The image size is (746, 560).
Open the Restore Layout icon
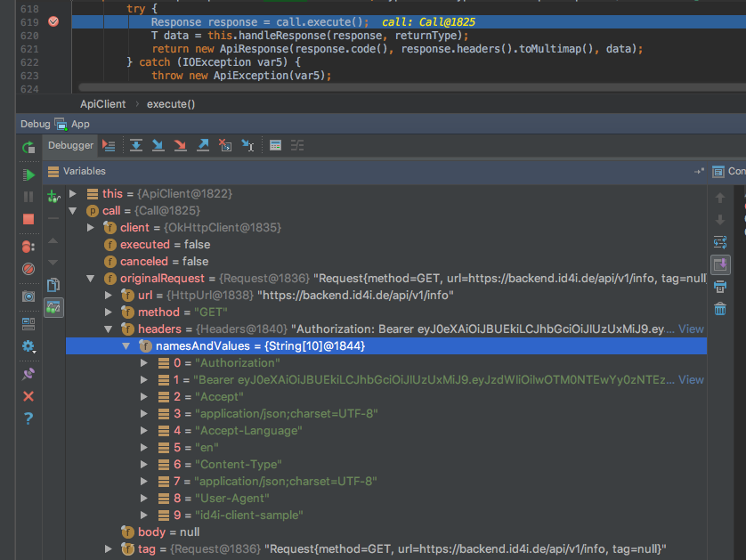[28, 324]
